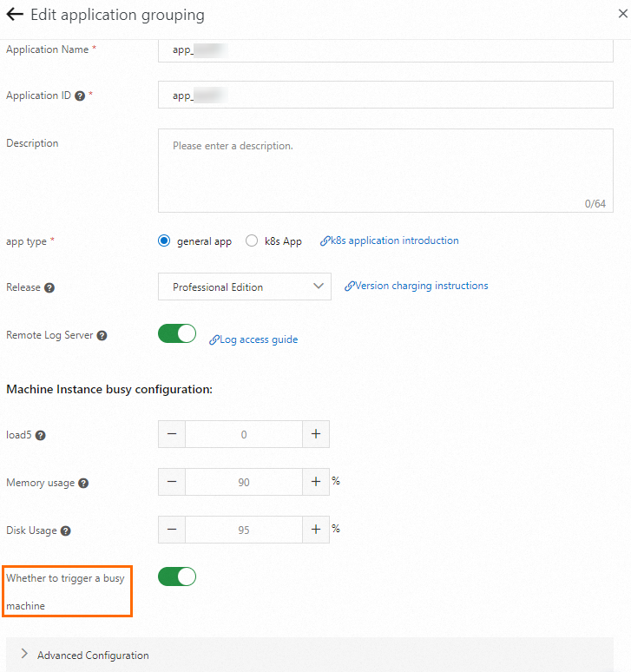Click the app type label
Image resolution: width=631 pixels, height=672 pixels.
(26, 241)
